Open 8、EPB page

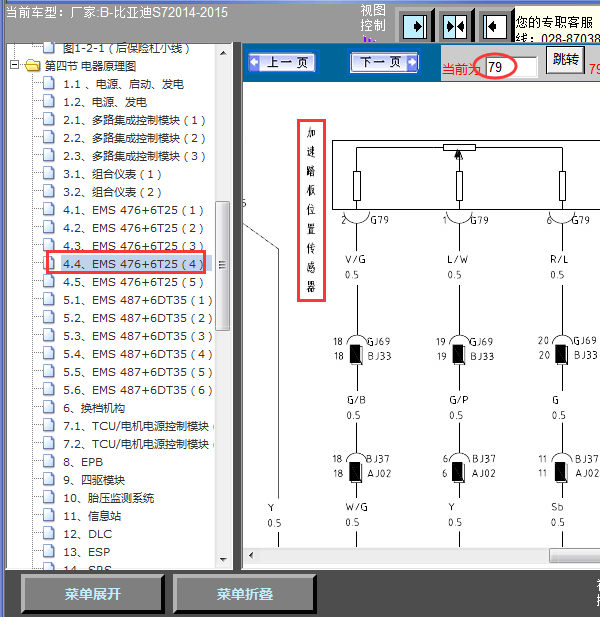tap(83, 462)
